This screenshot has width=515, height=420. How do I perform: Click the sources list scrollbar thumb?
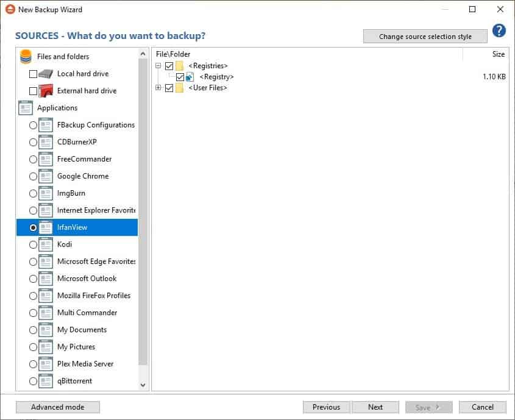click(143, 212)
